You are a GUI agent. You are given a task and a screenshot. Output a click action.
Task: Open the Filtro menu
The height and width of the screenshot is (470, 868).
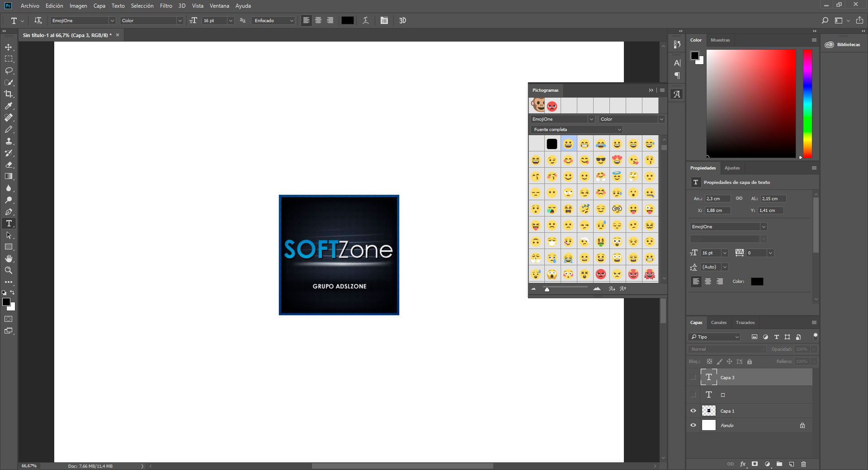coord(166,6)
